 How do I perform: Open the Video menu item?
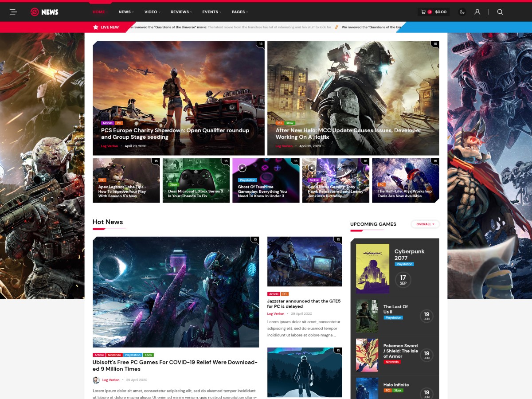click(x=153, y=12)
